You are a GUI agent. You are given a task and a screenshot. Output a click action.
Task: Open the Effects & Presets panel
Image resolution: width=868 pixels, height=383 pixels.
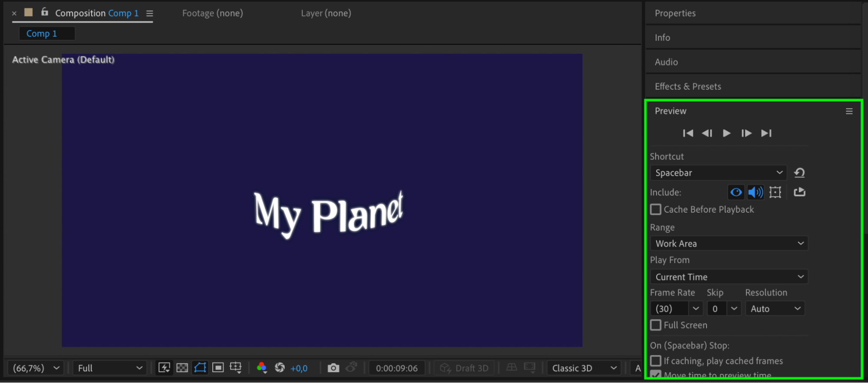[x=688, y=87]
